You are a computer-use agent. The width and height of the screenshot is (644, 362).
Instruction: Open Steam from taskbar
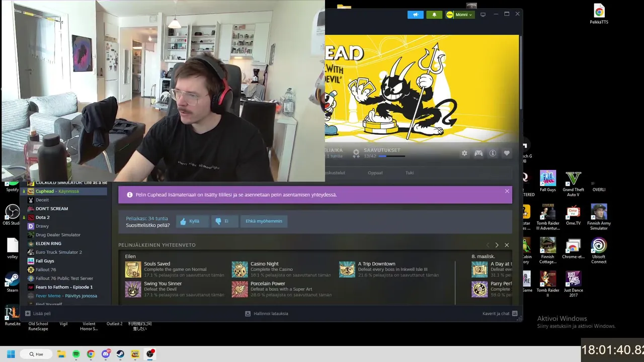(120, 354)
